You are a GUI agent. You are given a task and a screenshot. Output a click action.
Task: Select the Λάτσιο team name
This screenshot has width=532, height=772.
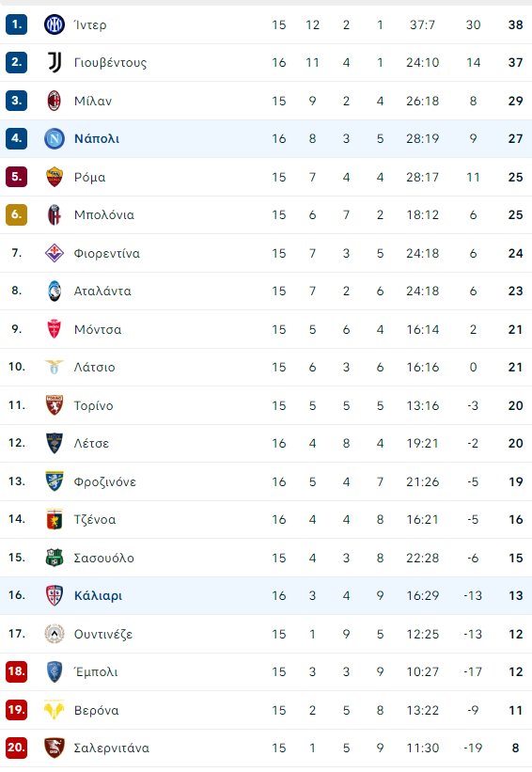(95, 368)
